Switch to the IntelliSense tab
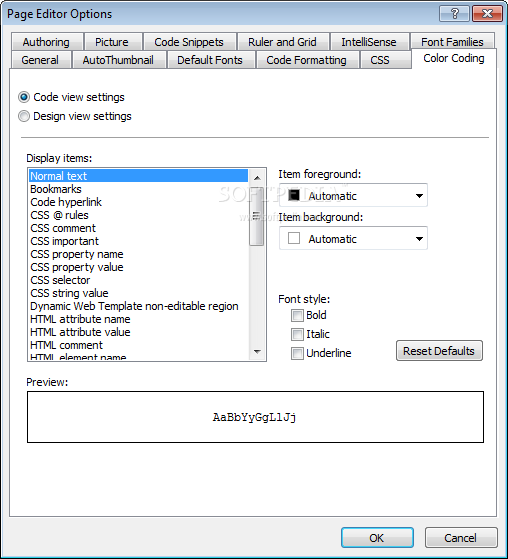Image resolution: width=508 pixels, height=559 pixels. pyautogui.click(x=369, y=42)
